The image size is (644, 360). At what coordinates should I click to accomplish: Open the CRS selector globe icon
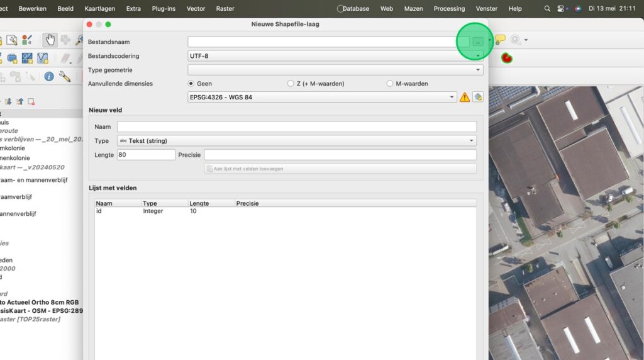(x=478, y=97)
